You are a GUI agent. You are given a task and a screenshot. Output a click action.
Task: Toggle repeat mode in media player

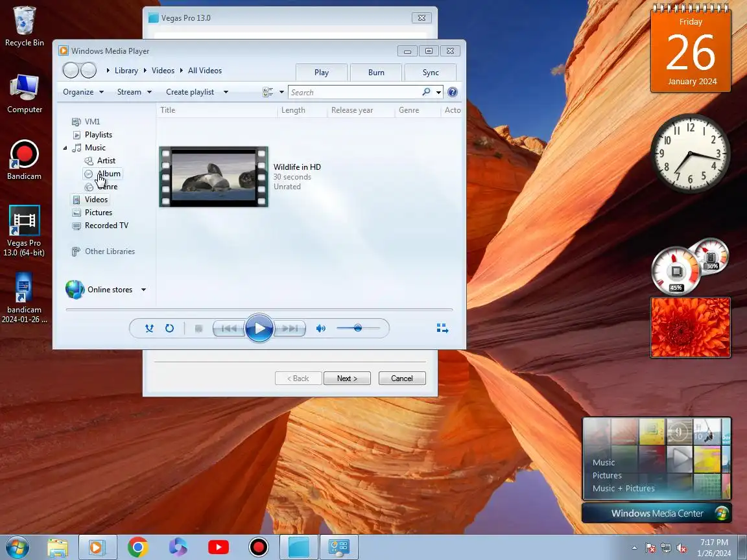[169, 328]
